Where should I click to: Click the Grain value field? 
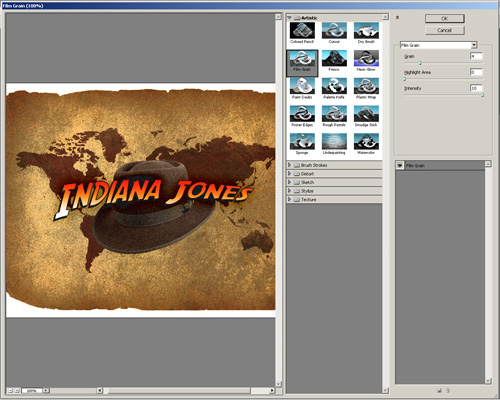[x=476, y=56]
